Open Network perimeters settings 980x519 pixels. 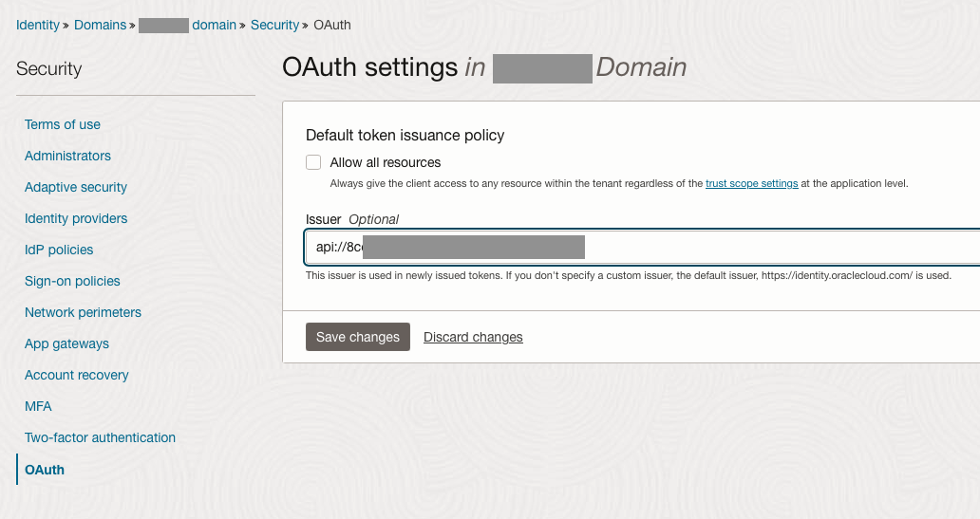[83, 312]
